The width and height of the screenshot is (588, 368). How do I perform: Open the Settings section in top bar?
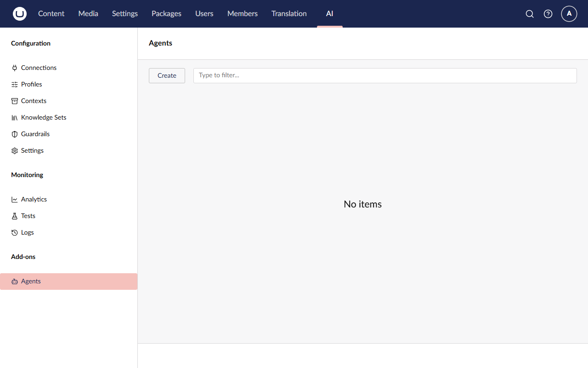125,14
